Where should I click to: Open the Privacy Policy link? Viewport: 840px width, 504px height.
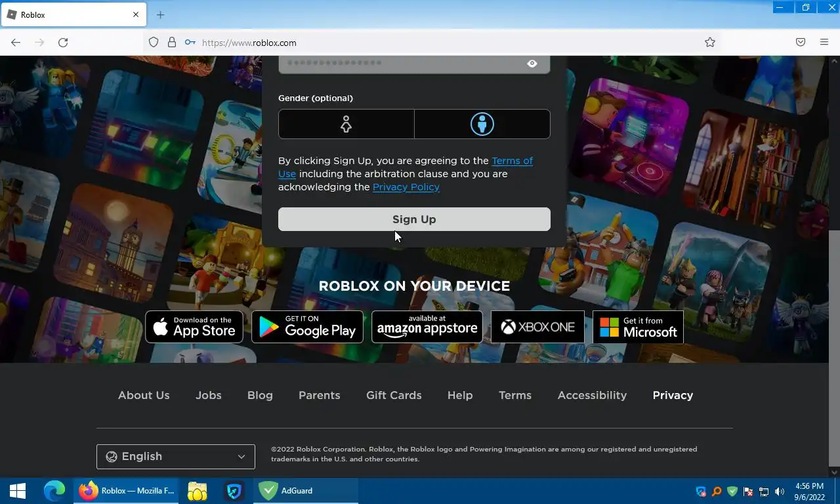coord(406,187)
